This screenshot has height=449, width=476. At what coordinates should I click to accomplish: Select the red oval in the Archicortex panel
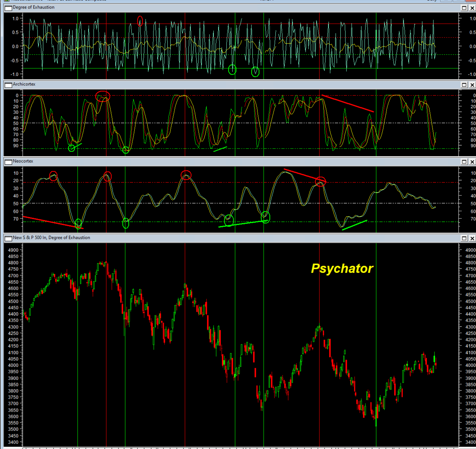coord(102,92)
